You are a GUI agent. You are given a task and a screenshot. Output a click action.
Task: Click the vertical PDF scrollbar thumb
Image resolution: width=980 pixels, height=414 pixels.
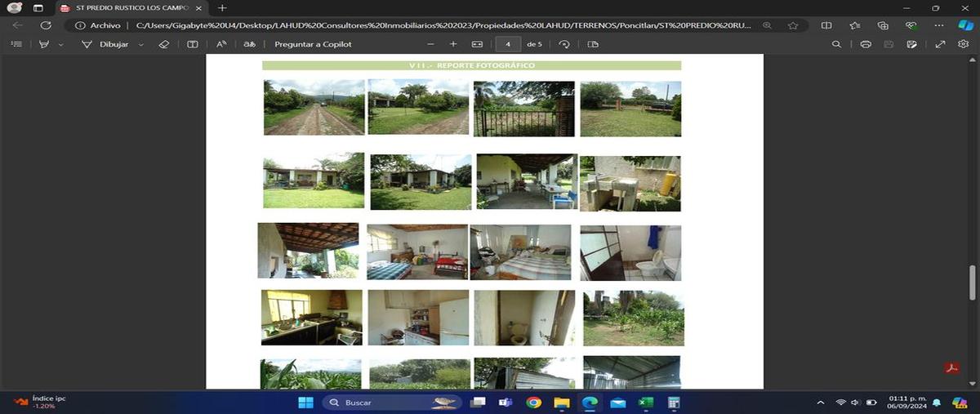coord(972,283)
